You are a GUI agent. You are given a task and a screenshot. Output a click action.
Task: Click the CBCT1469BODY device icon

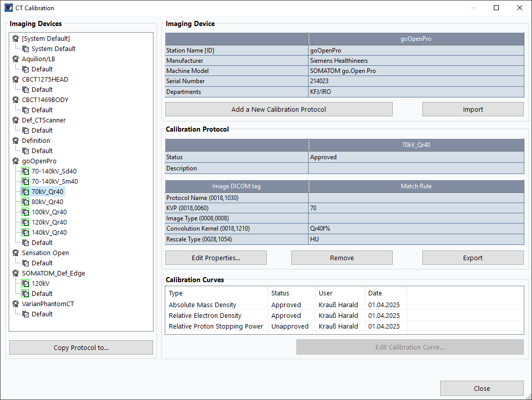(x=16, y=100)
